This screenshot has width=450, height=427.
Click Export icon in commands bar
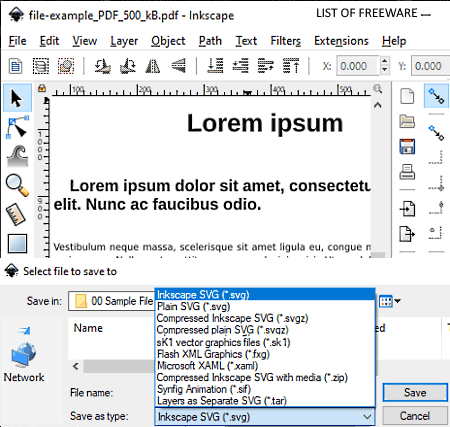407,233
